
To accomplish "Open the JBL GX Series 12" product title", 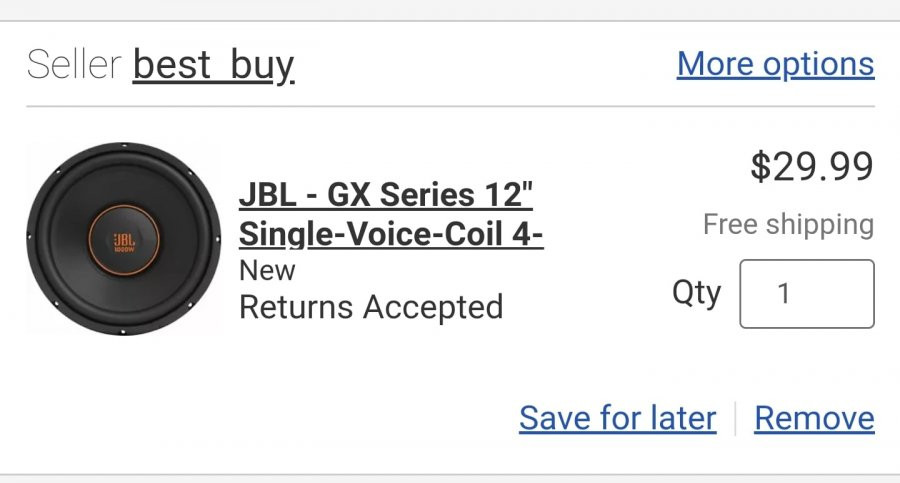I will (391, 214).
